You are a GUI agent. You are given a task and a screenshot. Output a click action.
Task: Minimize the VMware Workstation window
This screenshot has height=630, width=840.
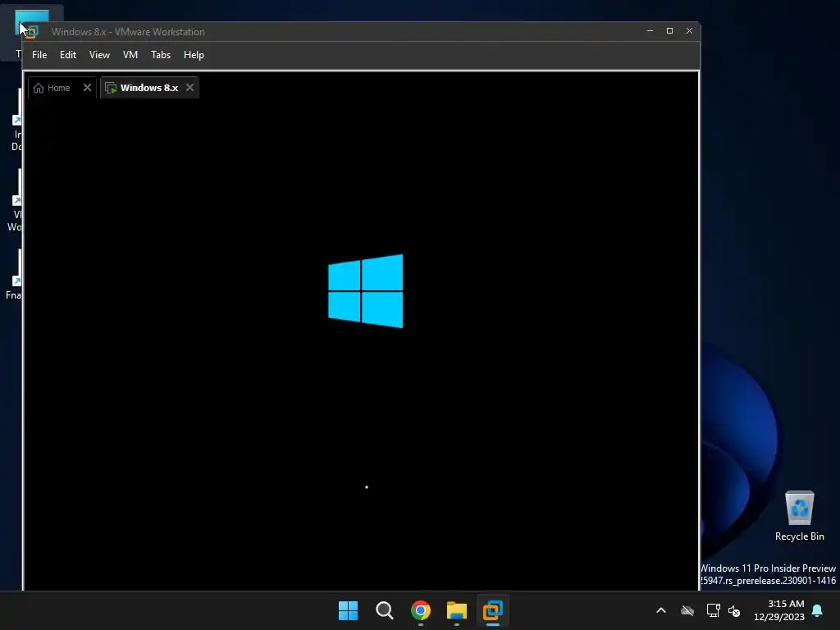[x=650, y=31]
